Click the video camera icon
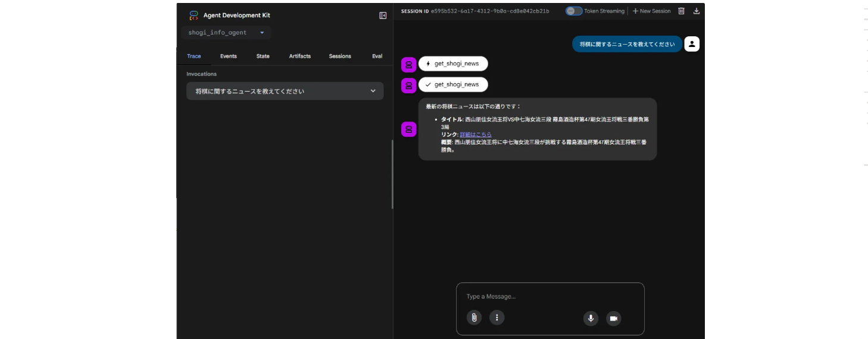Screen dimensions: 868x339 coord(613,318)
